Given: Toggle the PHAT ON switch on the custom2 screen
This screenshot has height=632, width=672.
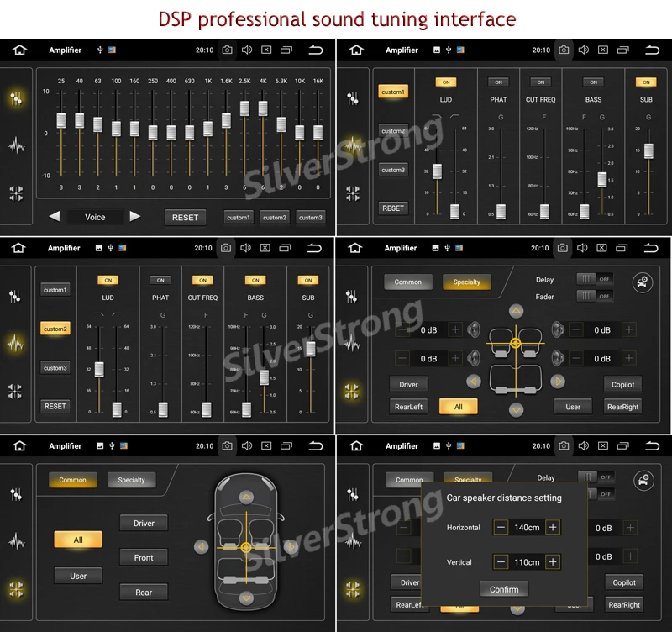Looking at the screenshot, I should click(160, 280).
